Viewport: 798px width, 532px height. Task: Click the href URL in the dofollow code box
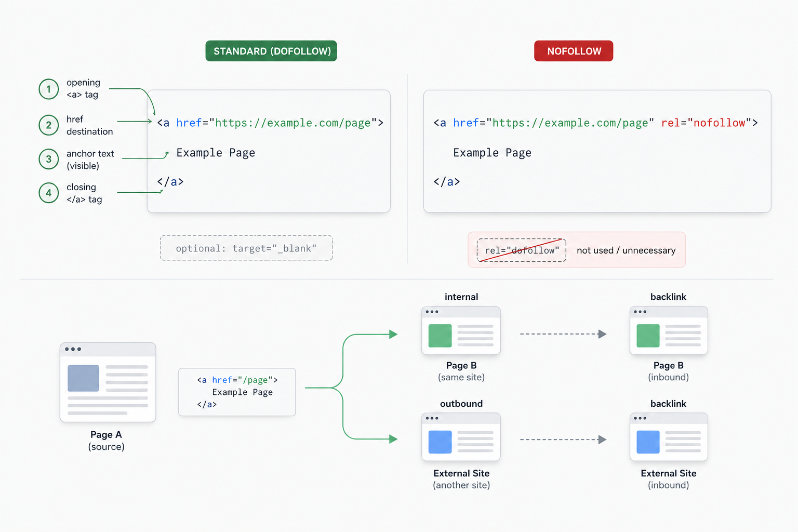pyautogui.click(x=293, y=123)
